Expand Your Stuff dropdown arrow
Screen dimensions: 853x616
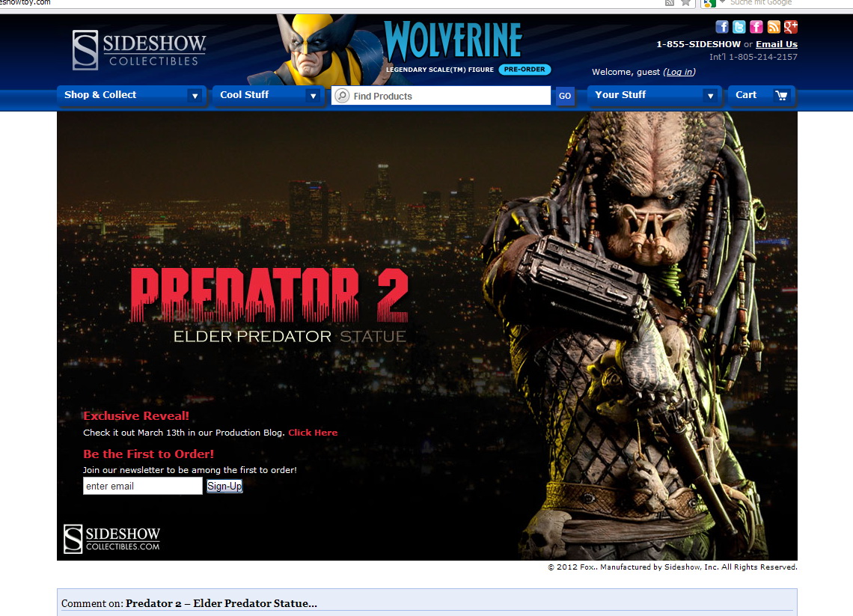pos(710,96)
